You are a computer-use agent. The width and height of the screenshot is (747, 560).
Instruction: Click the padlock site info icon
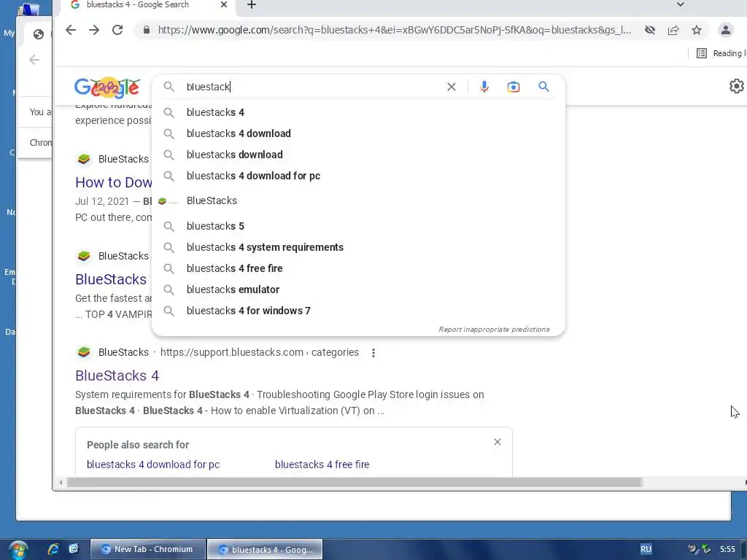pos(147,30)
